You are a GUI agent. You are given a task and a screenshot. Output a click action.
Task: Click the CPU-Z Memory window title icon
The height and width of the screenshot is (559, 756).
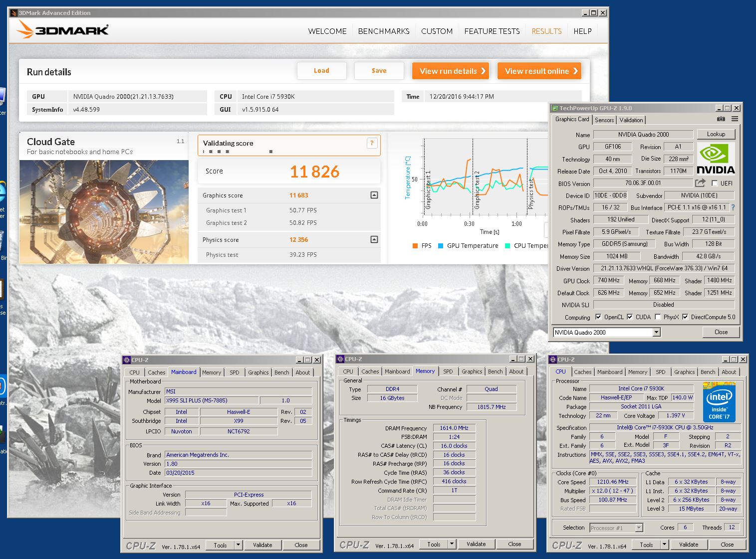(x=340, y=359)
